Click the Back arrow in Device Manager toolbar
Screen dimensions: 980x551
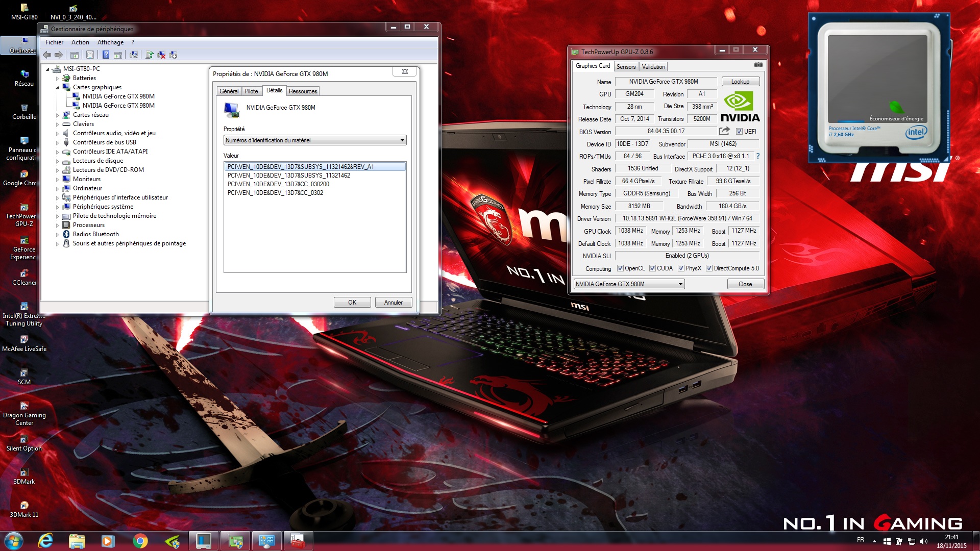47,55
